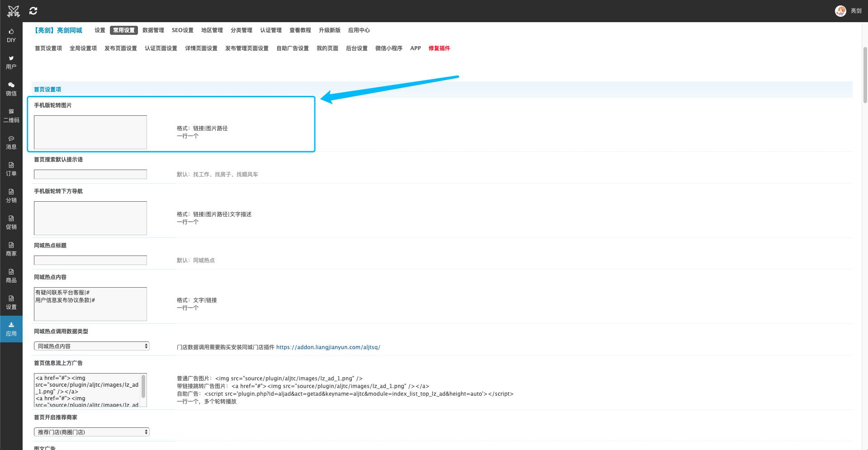Switch to the 发布页面设置 sub-tab

(x=121, y=48)
